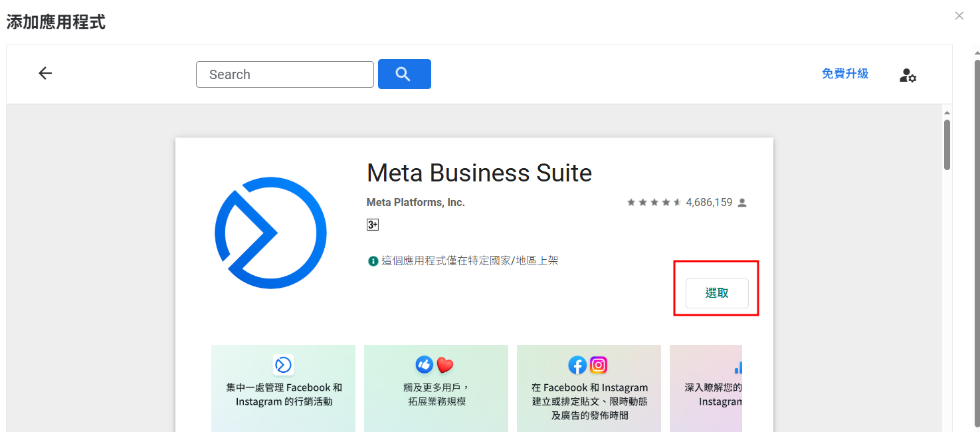
Task: Open the 觸及更多用戶 screenshot thumbnail
Action: pyautogui.click(x=437, y=388)
